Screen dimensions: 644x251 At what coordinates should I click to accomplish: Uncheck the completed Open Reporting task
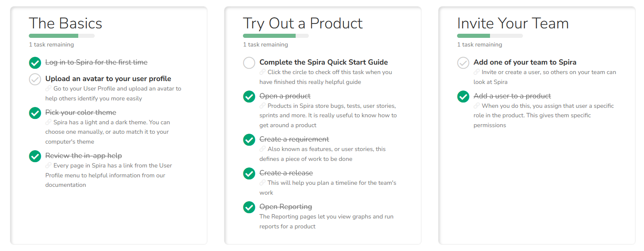pos(249,207)
